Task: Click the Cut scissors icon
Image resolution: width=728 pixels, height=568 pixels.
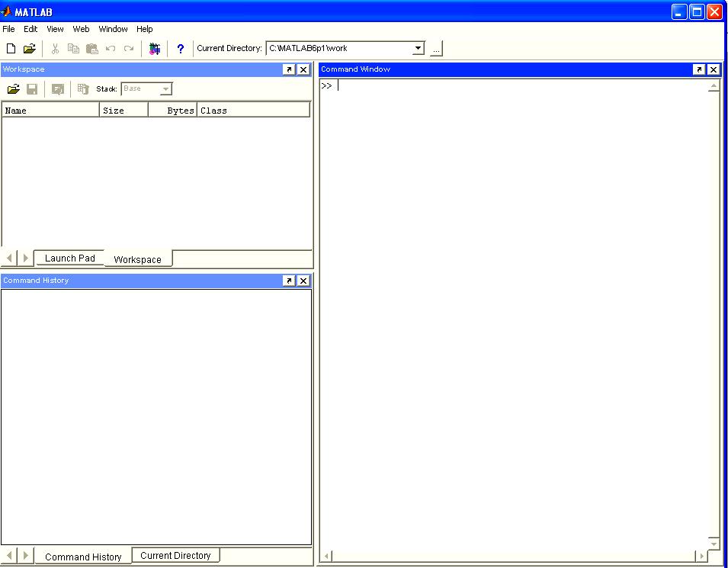Action: [x=55, y=48]
